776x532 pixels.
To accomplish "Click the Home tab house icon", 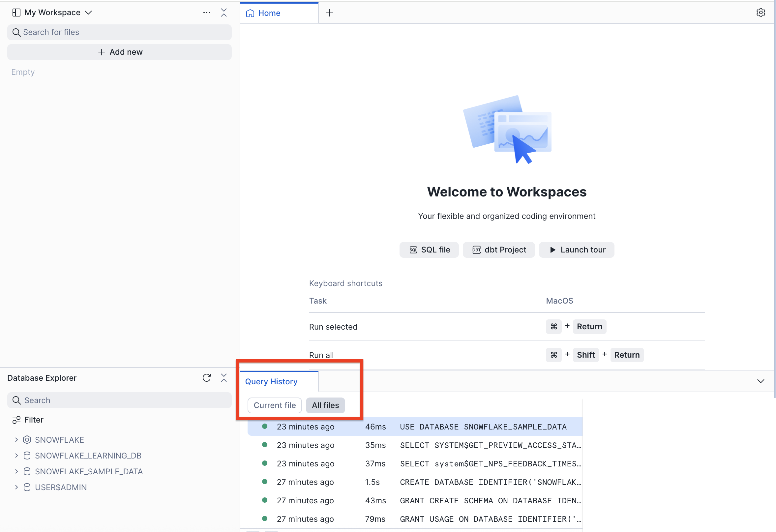I will pos(250,13).
